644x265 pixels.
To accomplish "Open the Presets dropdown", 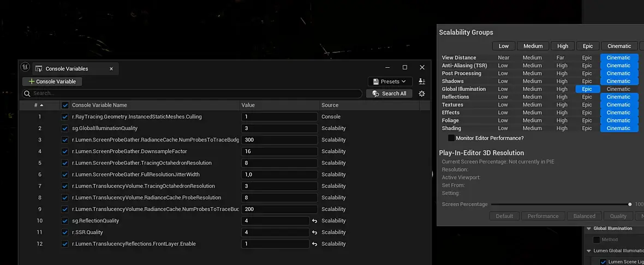I will (390, 81).
